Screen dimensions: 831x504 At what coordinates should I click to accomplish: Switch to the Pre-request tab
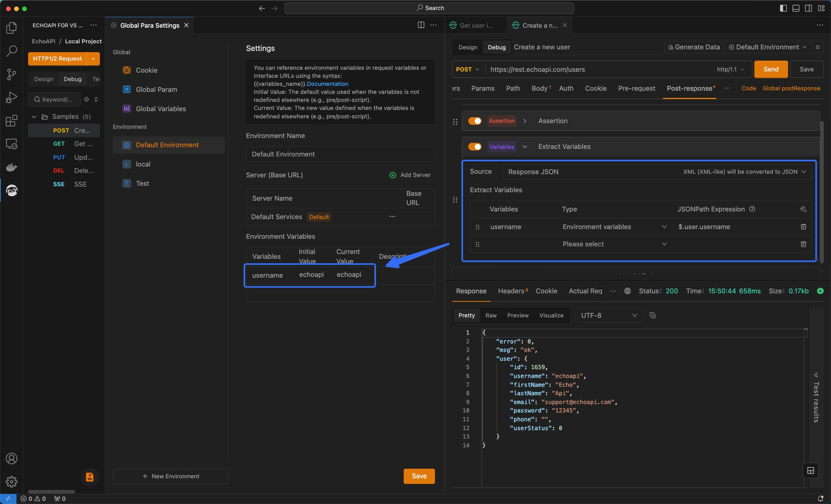pyautogui.click(x=636, y=88)
